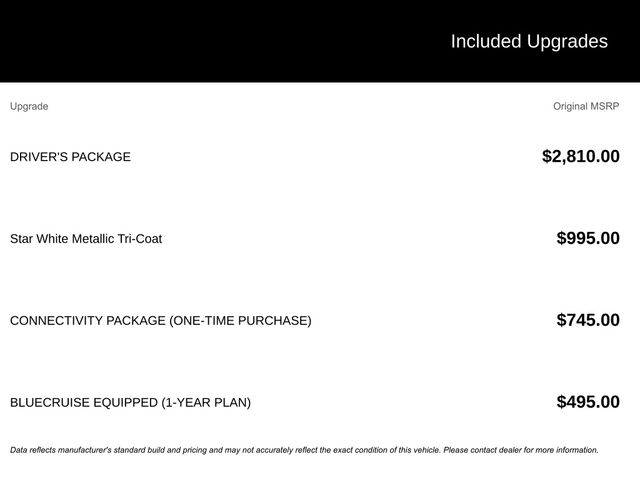Click the word CONNECTIVITY in the upgrade list
The width and height of the screenshot is (640, 480).
53,321
